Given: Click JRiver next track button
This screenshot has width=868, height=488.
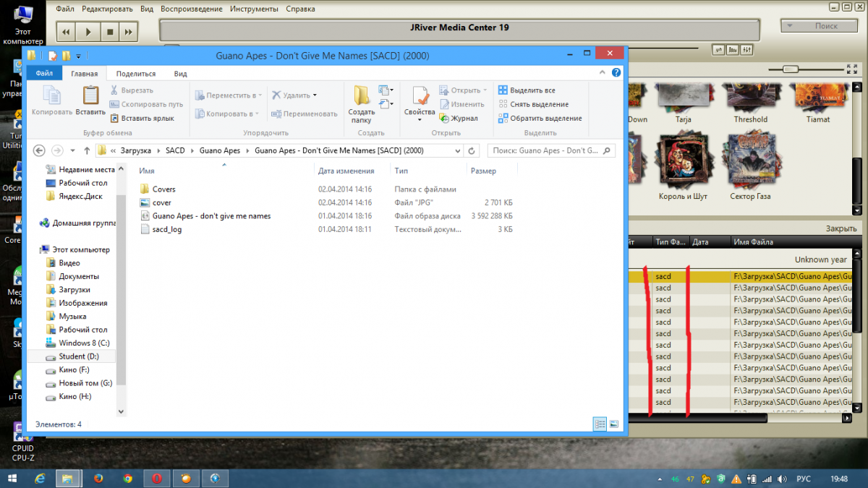Looking at the screenshot, I should tap(128, 32).
